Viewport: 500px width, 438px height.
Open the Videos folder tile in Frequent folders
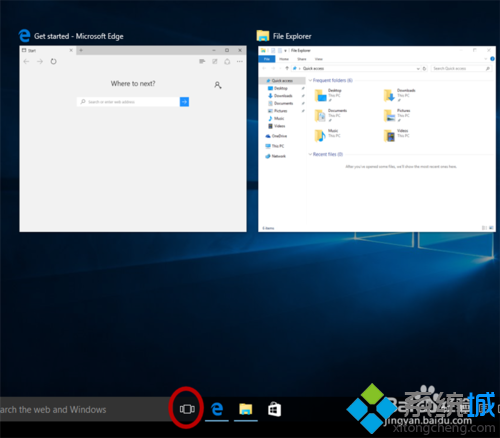pos(397,135)
